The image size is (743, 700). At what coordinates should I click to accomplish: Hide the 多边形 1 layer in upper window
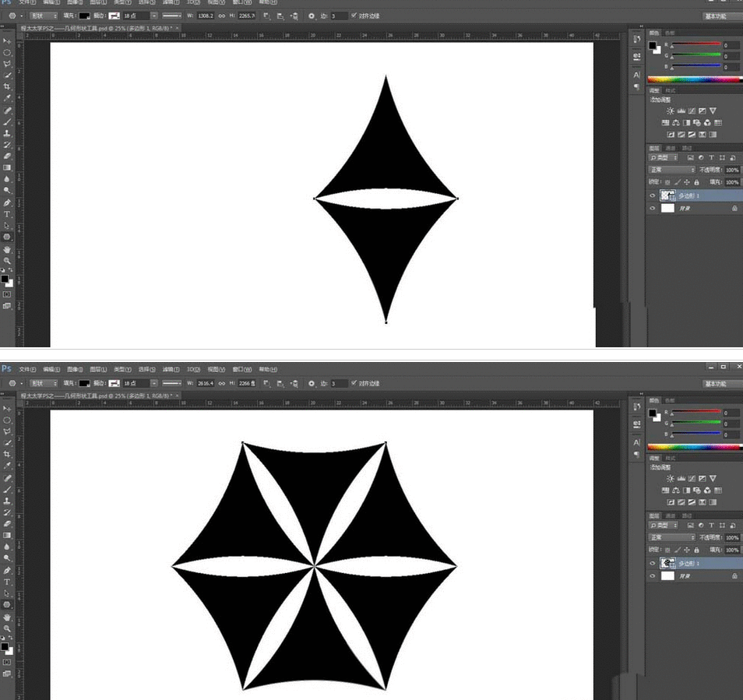point(653,195)
